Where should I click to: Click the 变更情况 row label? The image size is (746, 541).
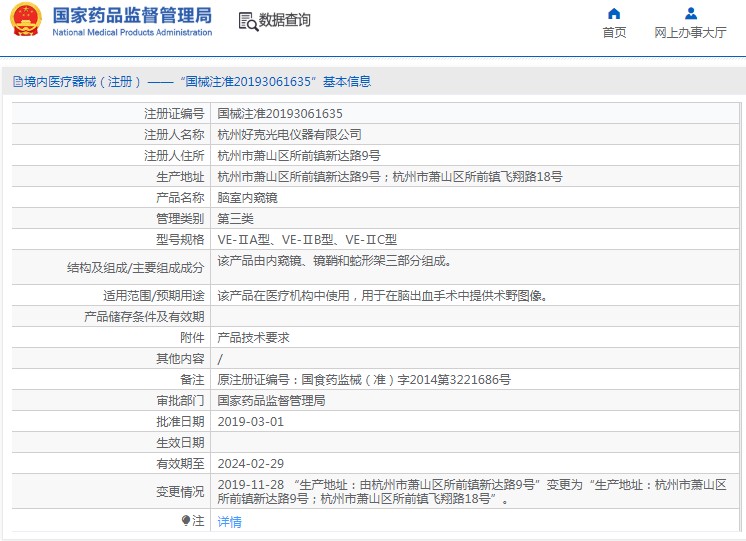click(x=180, y=492)
